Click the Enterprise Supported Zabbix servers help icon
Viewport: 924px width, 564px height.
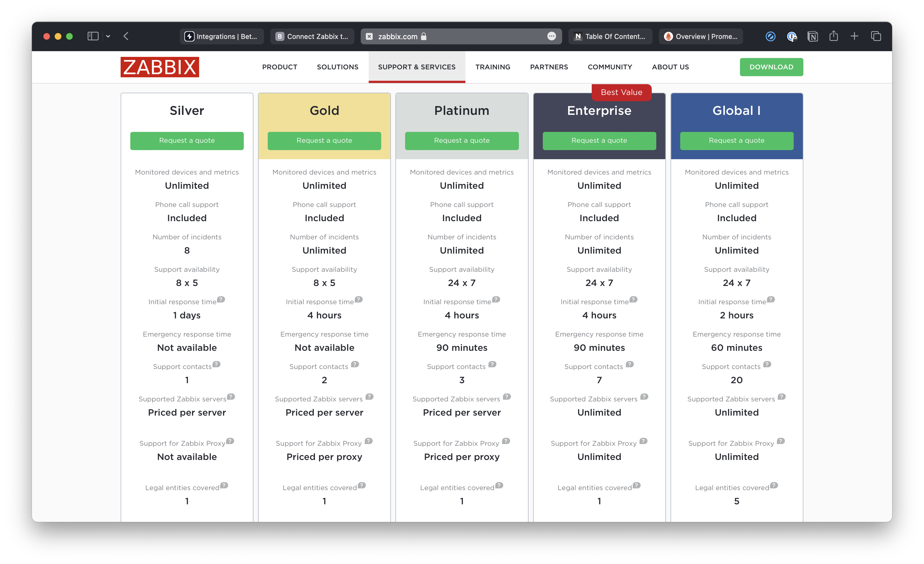[x=644, y=397]
